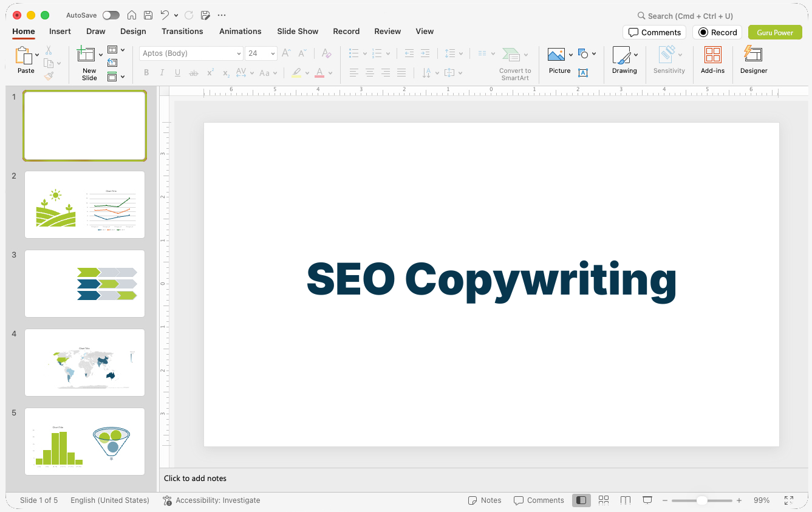Switch to the Insert tab
The width and height of the screenshot is (812, 512).
pos(60,31)
